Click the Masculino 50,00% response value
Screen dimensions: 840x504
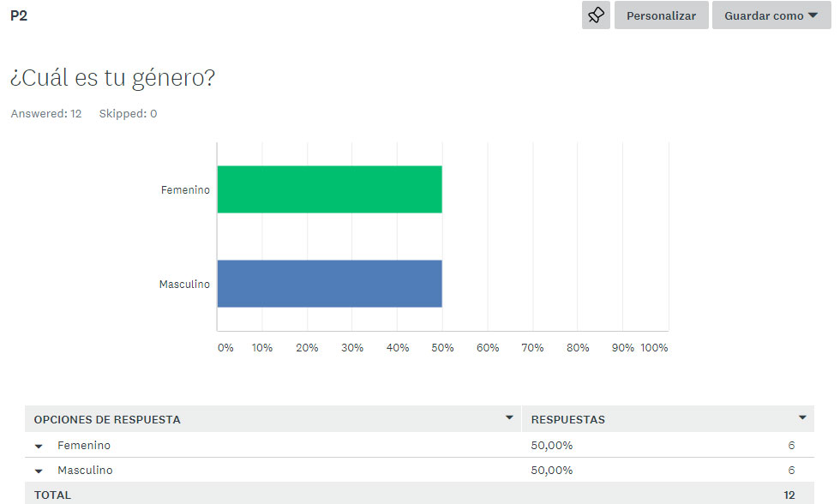coord(552,470)
